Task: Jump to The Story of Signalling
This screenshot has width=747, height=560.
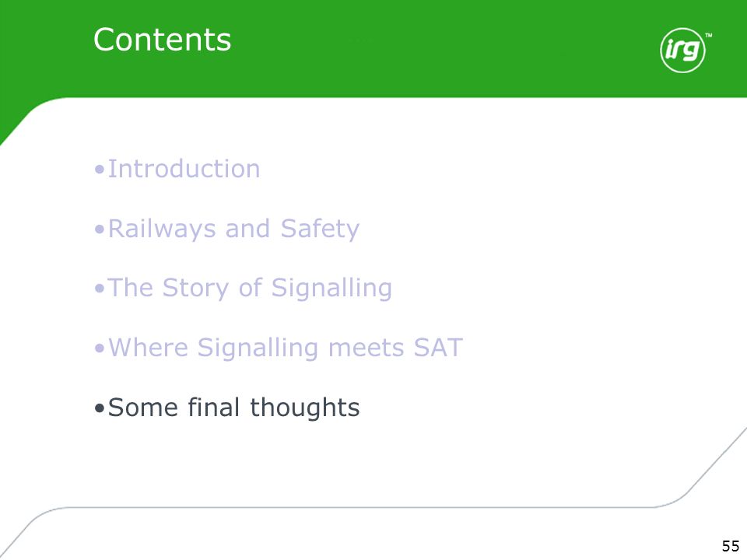Action: pos(250,289)
